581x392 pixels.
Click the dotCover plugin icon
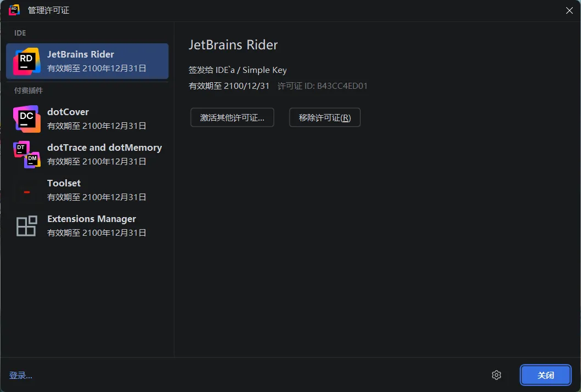[x=26, y=119]
